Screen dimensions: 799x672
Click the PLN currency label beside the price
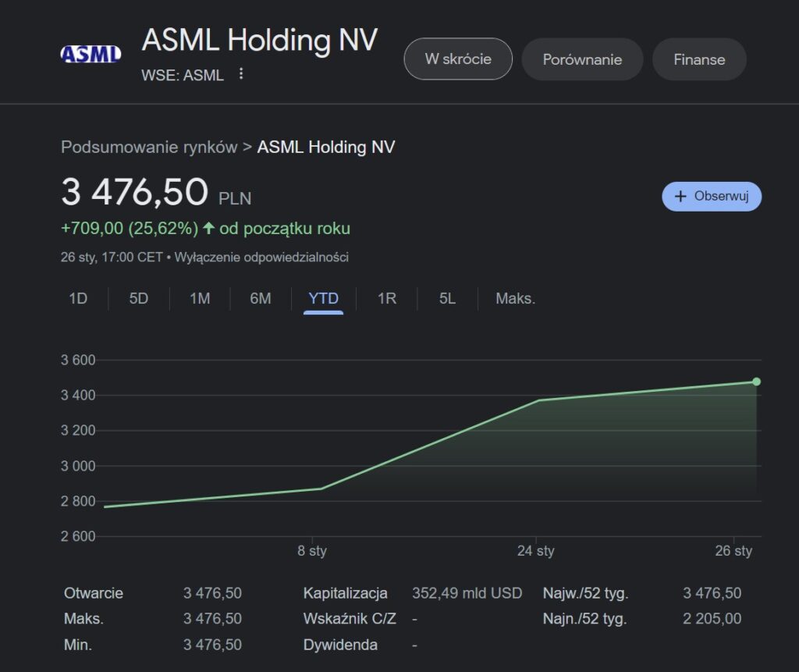235,198
